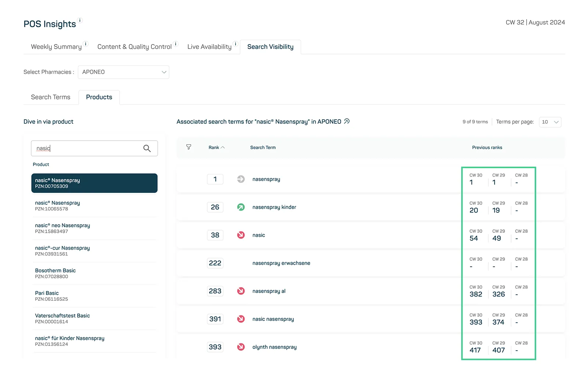
Task: Click the 'CW 32 | August 2024' date label
Action: tap(535, 22)
